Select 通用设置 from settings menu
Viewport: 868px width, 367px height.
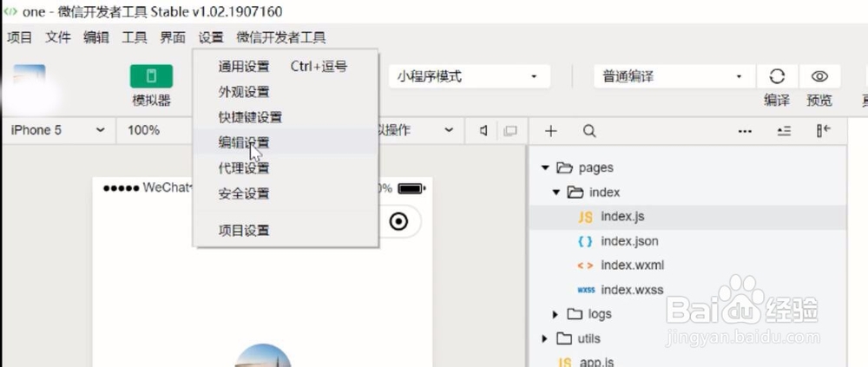coord(286,67)
